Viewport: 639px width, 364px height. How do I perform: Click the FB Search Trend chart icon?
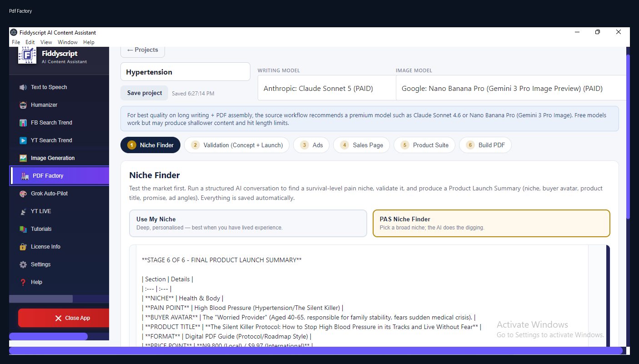[x=23, y=123]
